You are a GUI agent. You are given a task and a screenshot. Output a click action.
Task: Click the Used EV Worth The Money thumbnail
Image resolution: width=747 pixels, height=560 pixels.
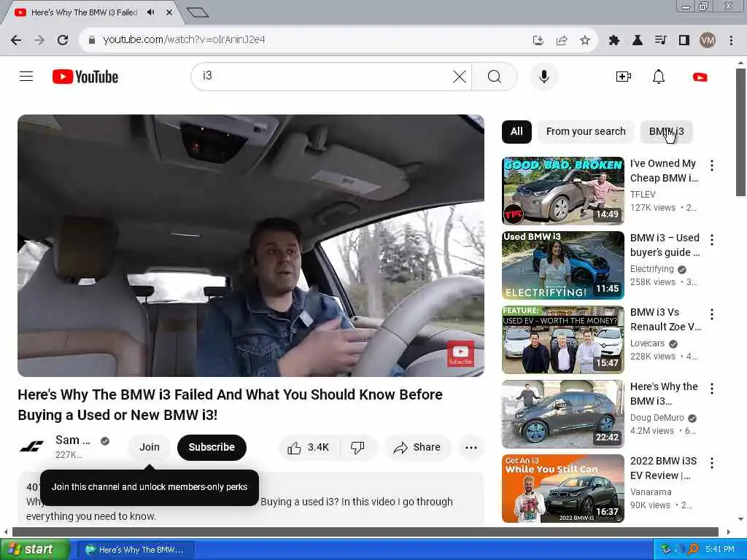[x=562, y=340]
